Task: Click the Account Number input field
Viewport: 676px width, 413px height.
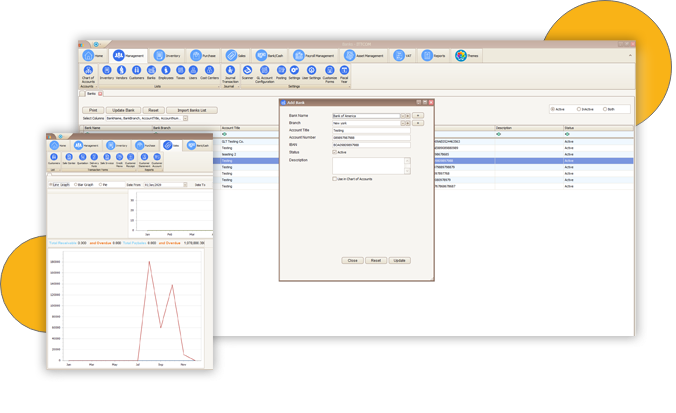Action: click(370, 137)
